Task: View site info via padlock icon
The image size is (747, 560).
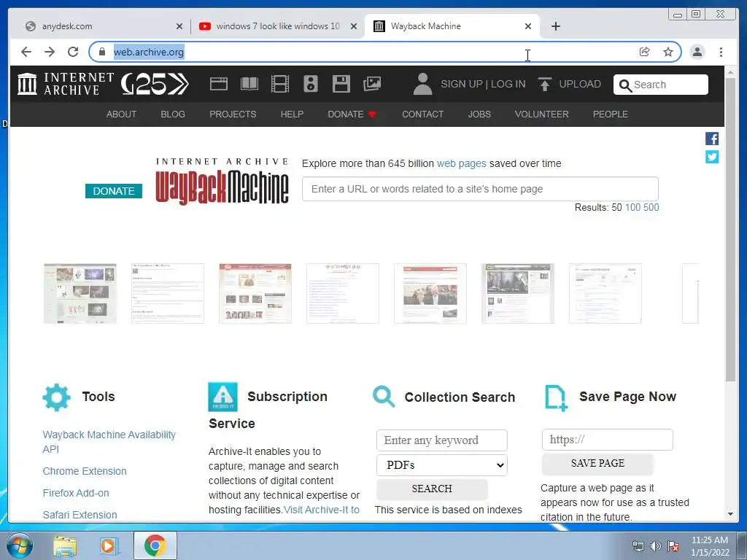Action: [x=101, y=52]
